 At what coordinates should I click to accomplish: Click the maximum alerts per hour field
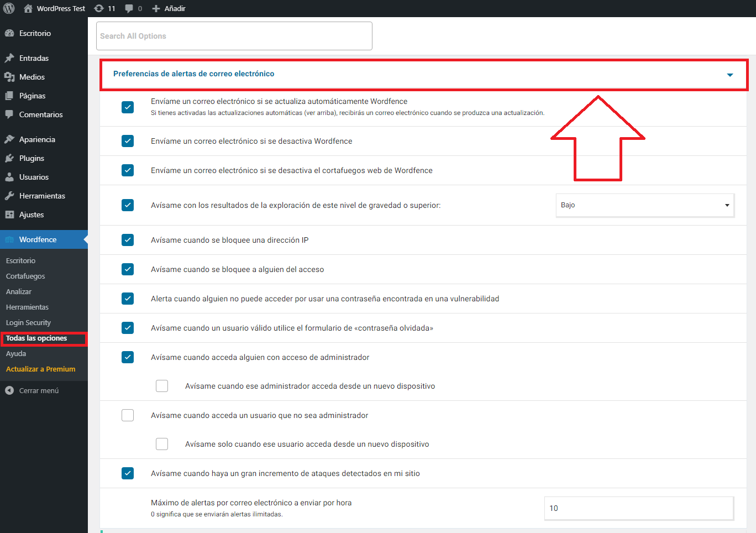tap(639, 508)
